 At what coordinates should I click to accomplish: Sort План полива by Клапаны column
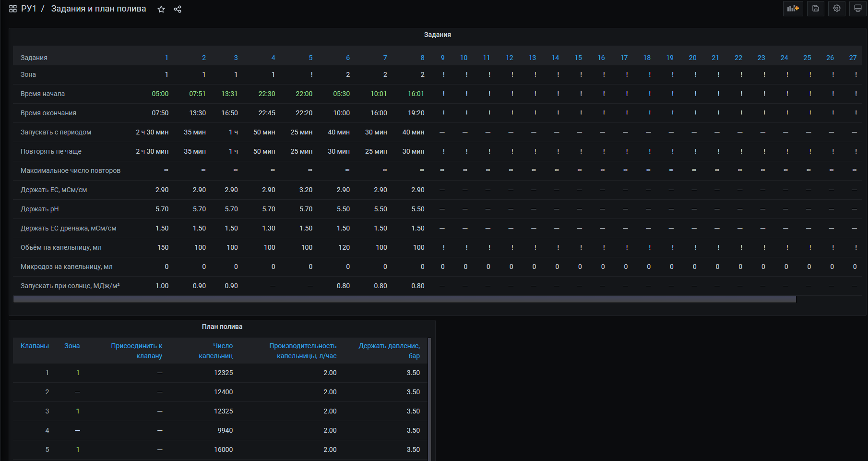[x=35, y=346]
